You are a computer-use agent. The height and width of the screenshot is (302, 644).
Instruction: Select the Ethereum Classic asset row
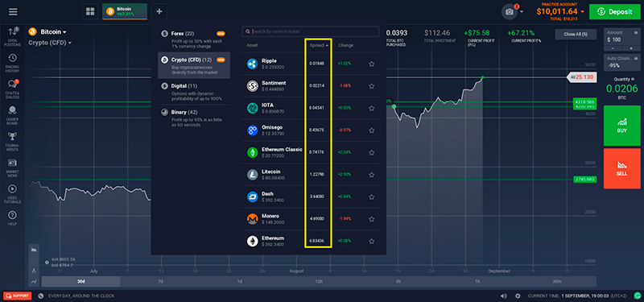coord(311,152)
